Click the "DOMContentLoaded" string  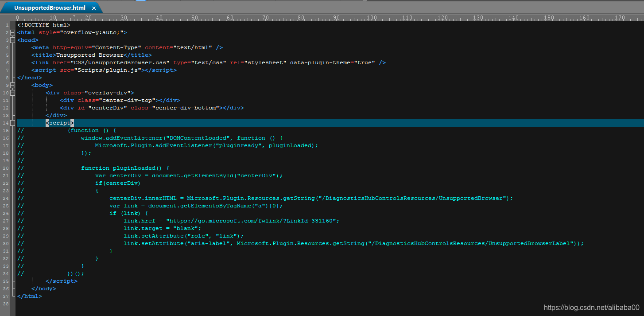tap(198, 138)
